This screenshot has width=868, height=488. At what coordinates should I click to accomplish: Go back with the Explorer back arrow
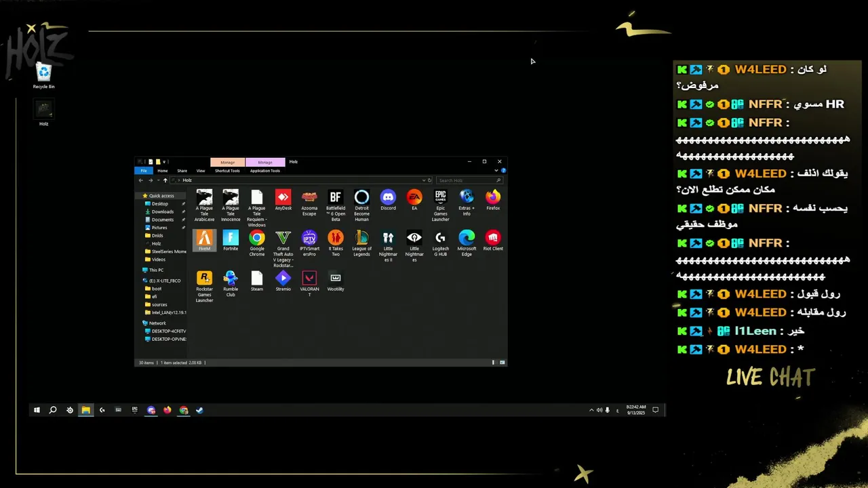(141, 180)
